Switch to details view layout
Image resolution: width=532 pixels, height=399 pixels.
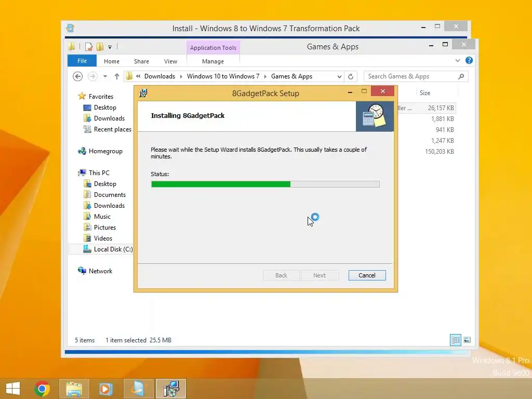[x=455, y=340]
